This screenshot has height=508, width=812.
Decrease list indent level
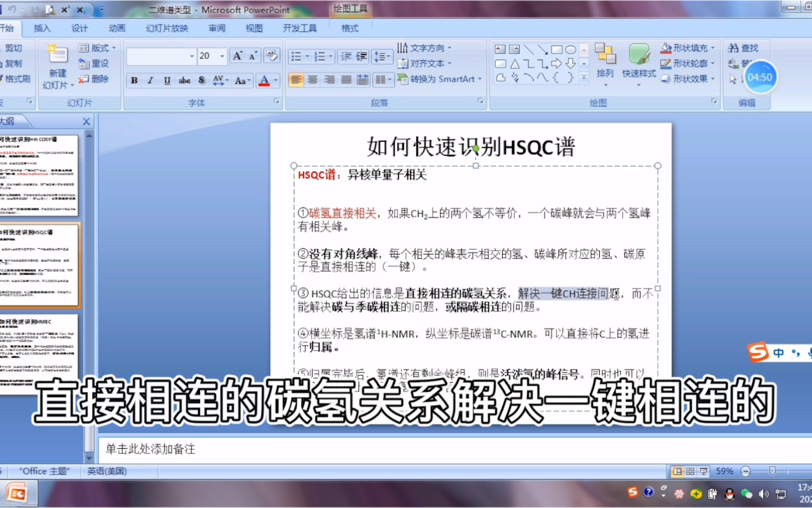(x=346, y=56)
